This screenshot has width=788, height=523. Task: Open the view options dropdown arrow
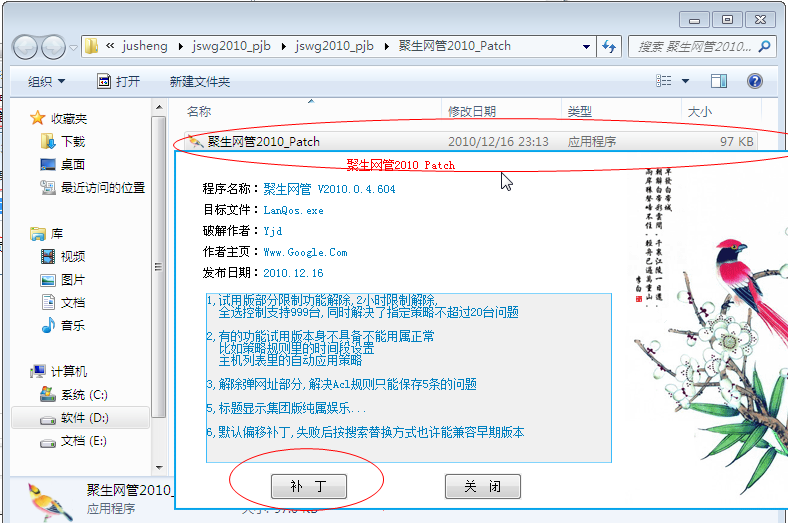(685, 81)
